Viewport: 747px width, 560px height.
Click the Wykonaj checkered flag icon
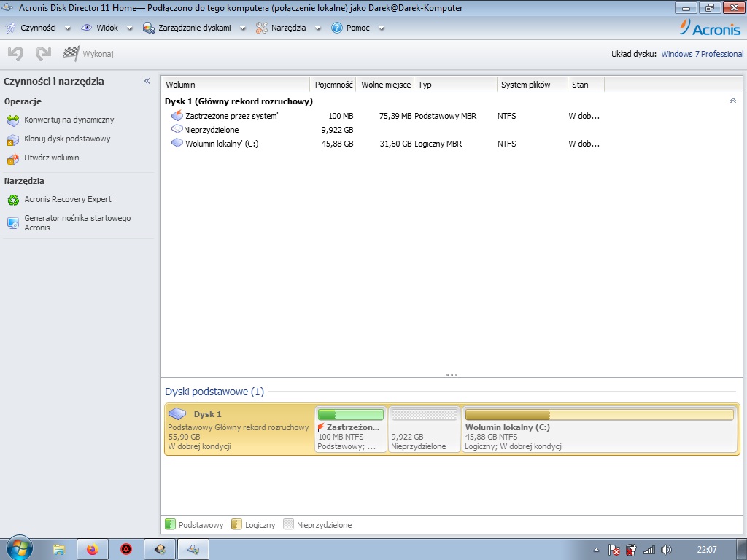[x=71, y=53]
